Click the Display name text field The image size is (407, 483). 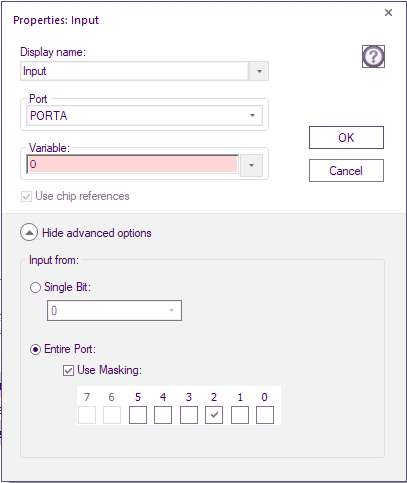[134, 71]
